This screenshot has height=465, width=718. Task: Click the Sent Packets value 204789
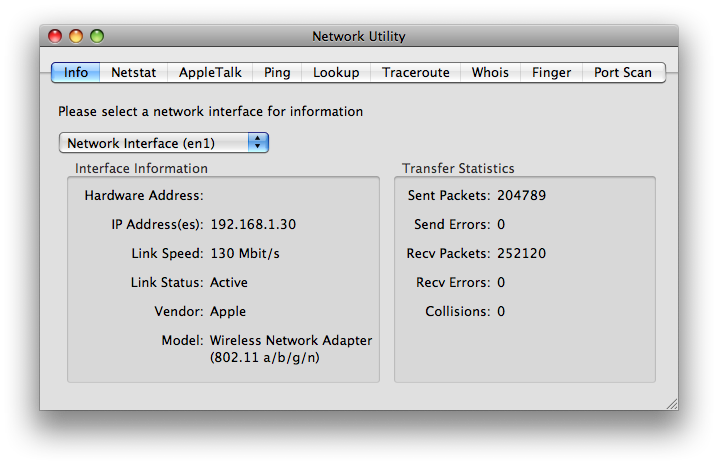(x=522, y=196)
